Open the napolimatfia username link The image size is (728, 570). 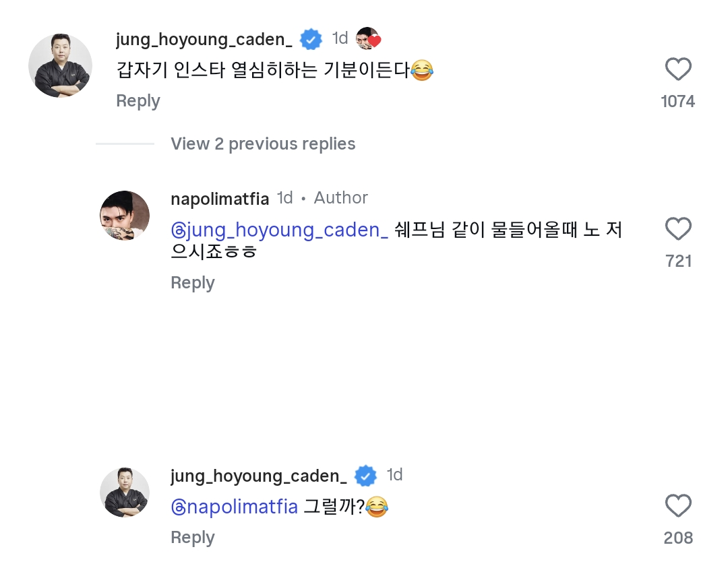click(x=220, y=199)
